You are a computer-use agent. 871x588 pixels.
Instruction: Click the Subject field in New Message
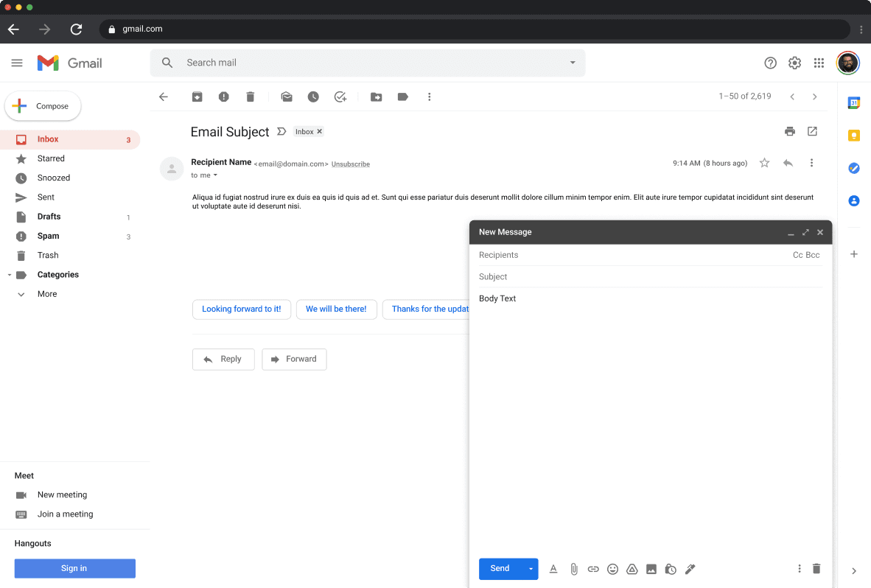click(651, 276)
